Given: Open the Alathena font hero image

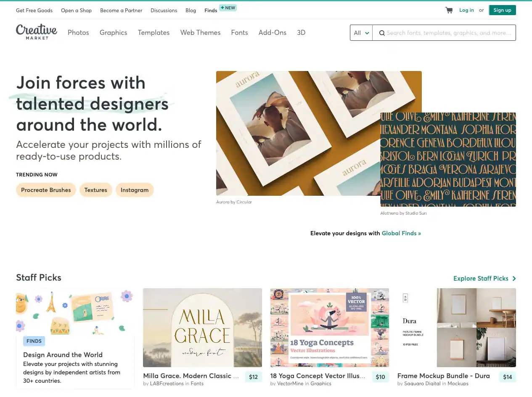Looking at the screenshot, I should tap(448, 159).
